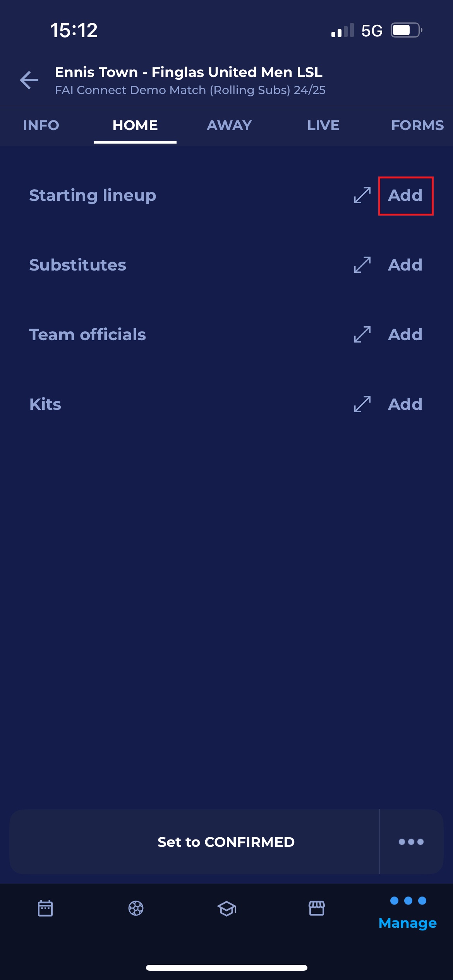Screen dimensions: 453x980
Task: Switch to the FORMS tab
Action: coord(417,125)
